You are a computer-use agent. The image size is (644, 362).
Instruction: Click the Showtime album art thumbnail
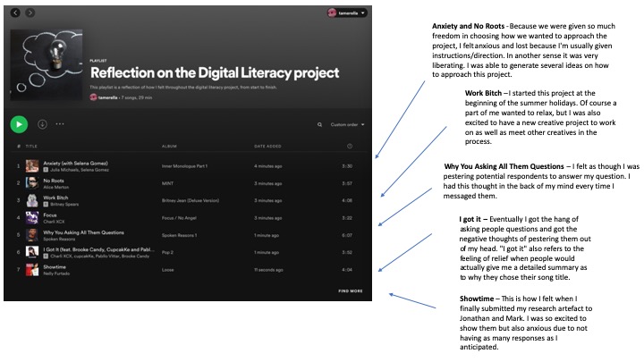point(32,270)
